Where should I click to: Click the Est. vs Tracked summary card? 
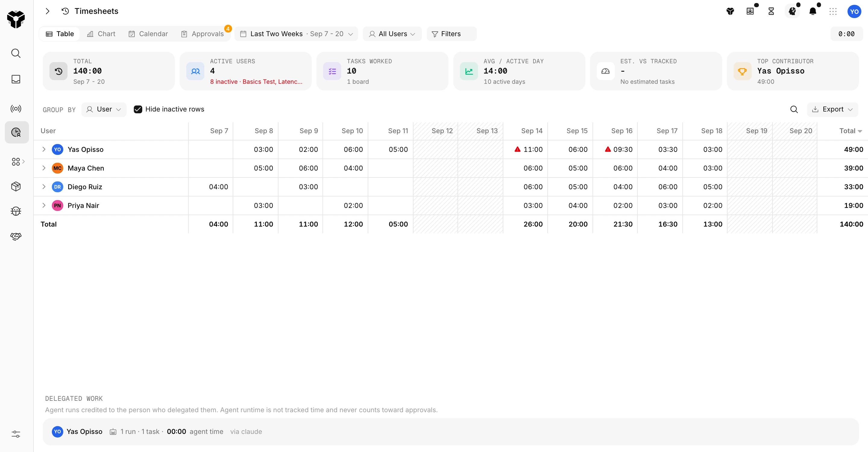point(656,71)
